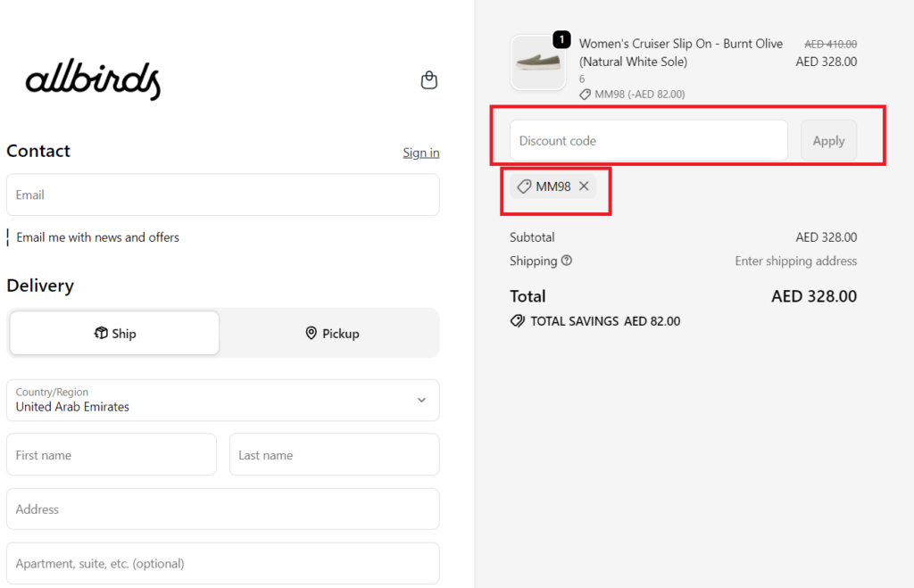Viewport: 914px width, 588px height.
Task: Focus the Address input field
Action: (222, 509)
